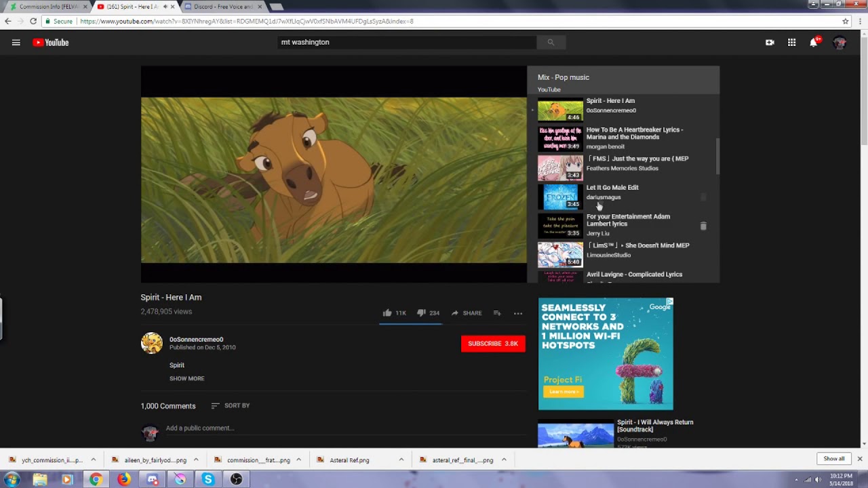This screenshot has width=868, height=488.
Task: Close the downloads bar
Action: [x=859, y=459]
